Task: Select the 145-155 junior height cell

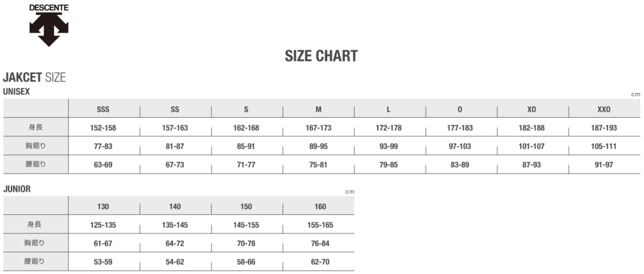Action: point(247,225)
